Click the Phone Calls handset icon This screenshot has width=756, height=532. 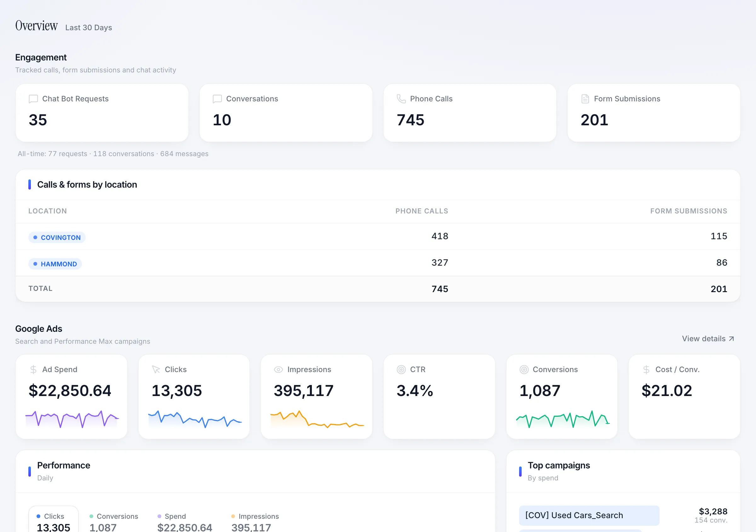[401, 99]
